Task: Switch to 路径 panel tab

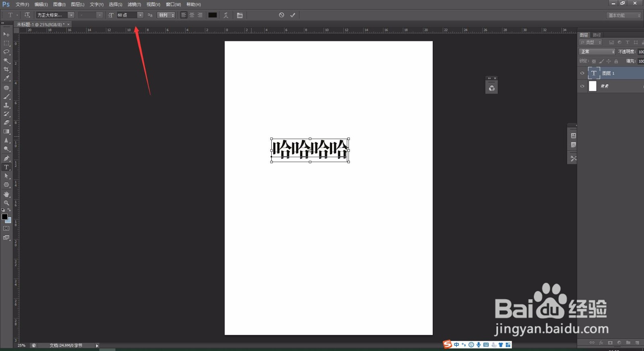Action: pyautogui.click(x=597, y=35)
